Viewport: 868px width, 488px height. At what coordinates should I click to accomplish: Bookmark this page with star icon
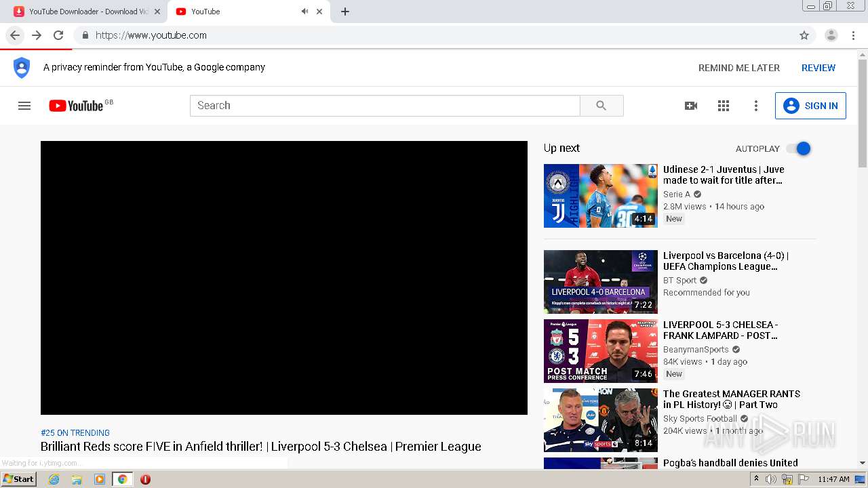tap(804, 35)
